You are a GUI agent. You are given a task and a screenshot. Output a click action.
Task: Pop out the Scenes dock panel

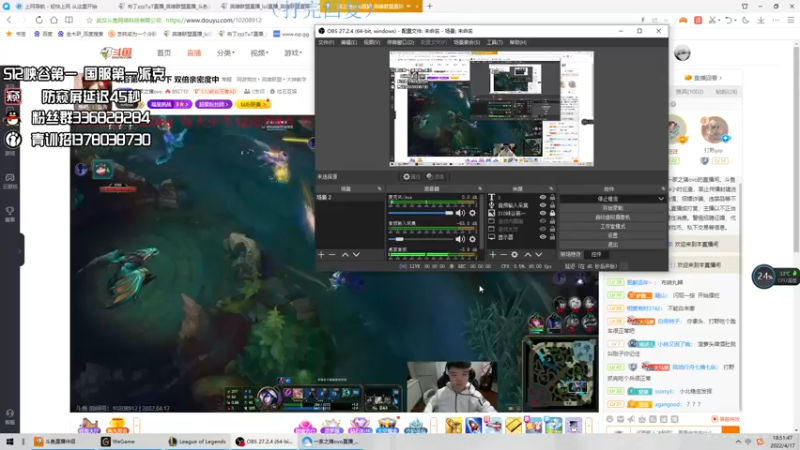[x=379, y=189]
